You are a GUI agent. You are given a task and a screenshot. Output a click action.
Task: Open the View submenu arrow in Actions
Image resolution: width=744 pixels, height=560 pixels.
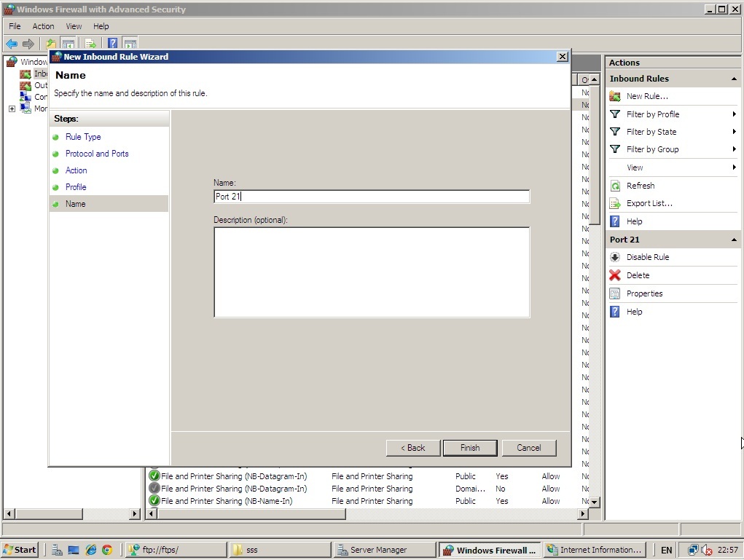[734, 167]
